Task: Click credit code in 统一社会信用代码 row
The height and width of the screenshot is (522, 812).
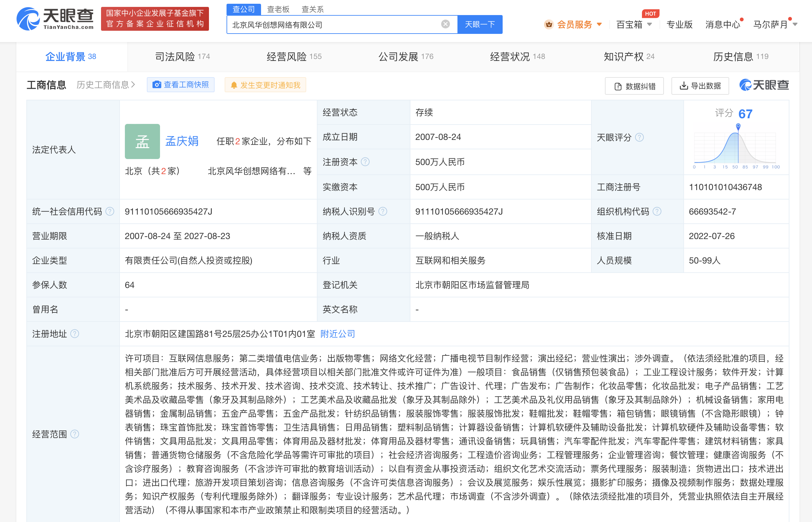Action: [168, 211]
